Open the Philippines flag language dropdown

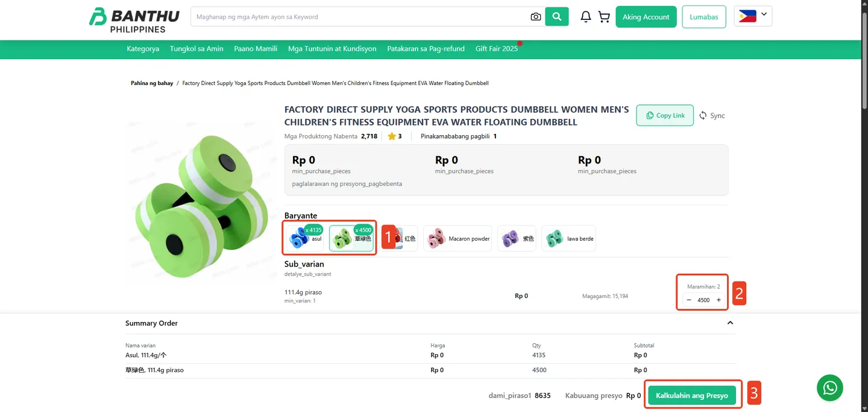pyautogui.click(x=753, y=16)
